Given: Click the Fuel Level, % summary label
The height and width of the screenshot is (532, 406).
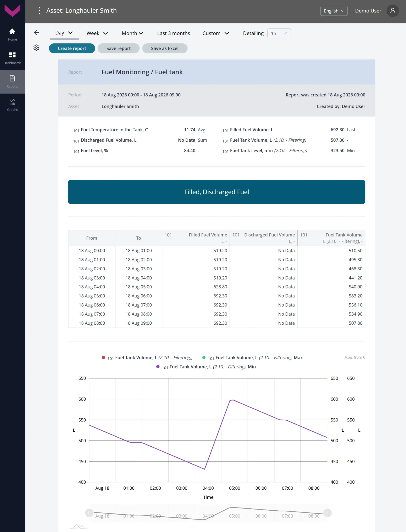Looking at the screenshot, I should click(x=94, y=150).
